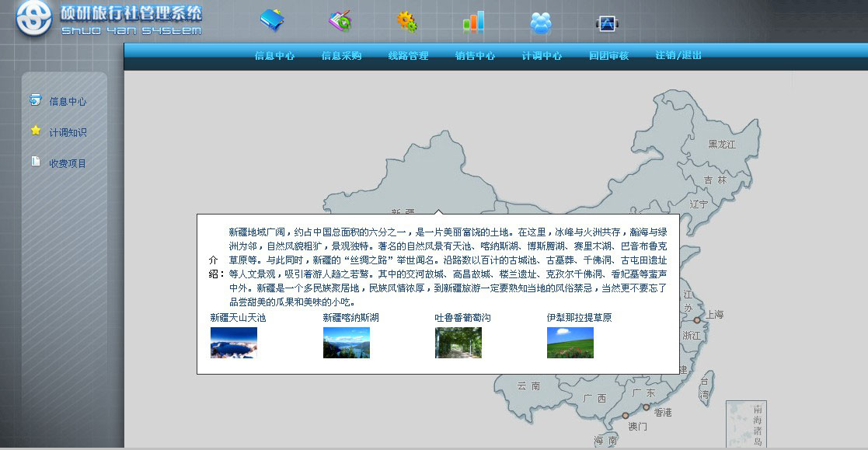Click the monitor screen icon in header
868x450 pixels.
click(605, 23)
